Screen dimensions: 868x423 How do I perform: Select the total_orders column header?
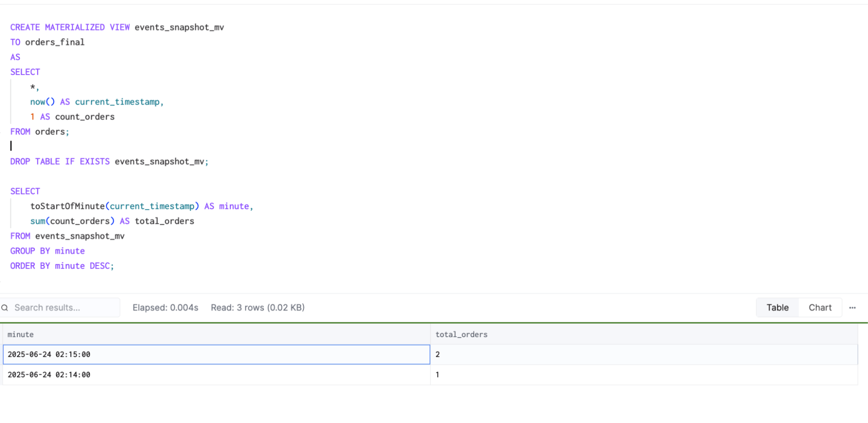(644, 334)
